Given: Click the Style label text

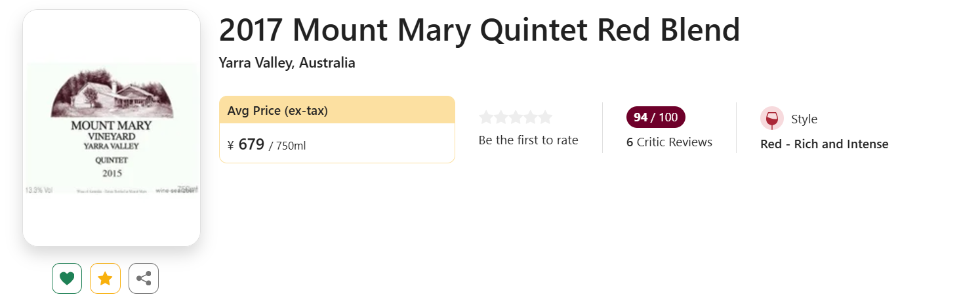Looking at the screenshot, I should click(804, 119).
